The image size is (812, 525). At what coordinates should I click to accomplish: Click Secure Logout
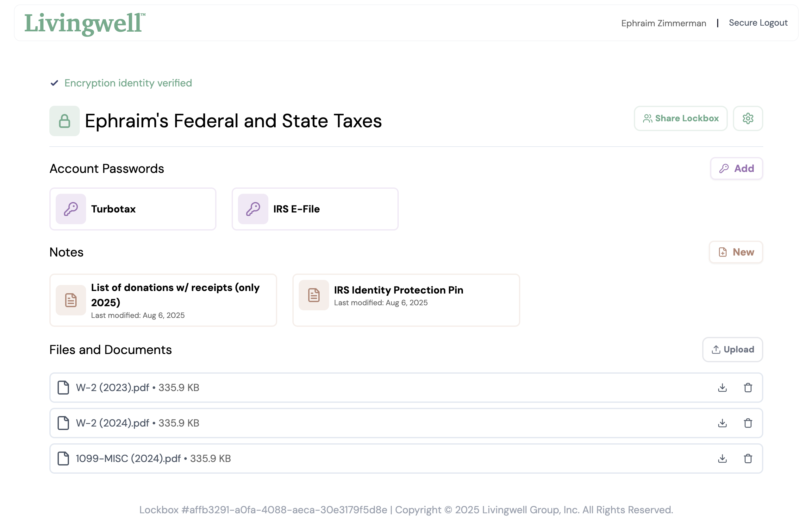click(x=758, y=22)
